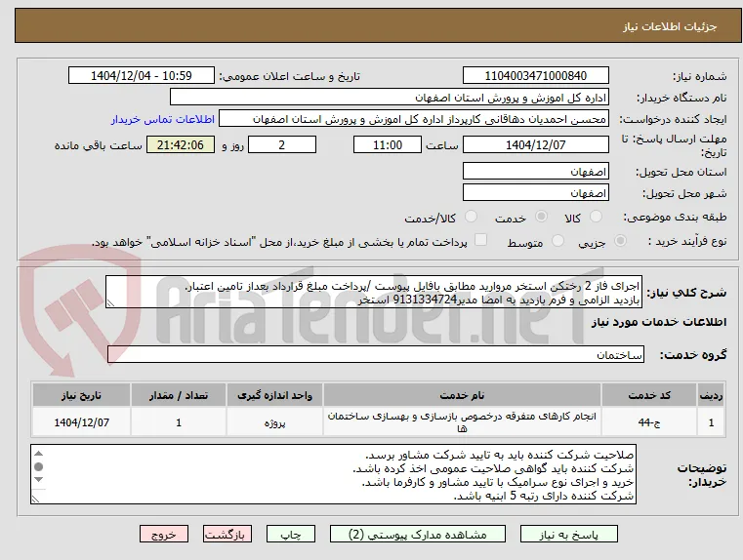Click the شماره نیاز field 1104003471000840
This screenshot has height=560, width=743.
click(x=535, y=76)
